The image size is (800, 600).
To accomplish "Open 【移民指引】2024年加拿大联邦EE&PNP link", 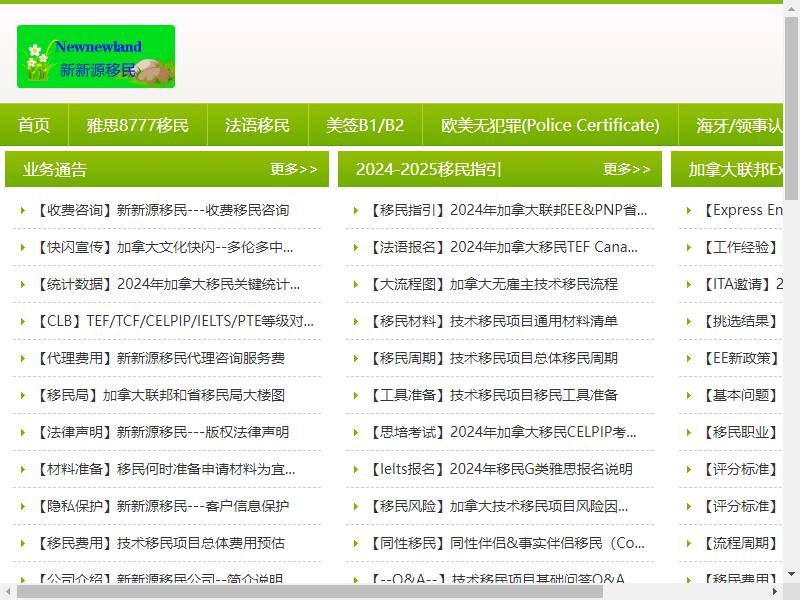I will click(x=509, y=210).
